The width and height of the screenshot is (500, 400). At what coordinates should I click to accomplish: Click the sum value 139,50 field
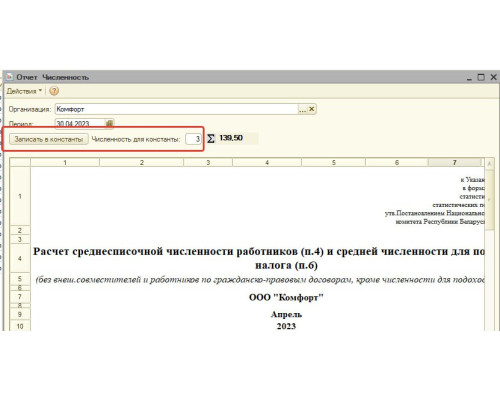(237, 138)
